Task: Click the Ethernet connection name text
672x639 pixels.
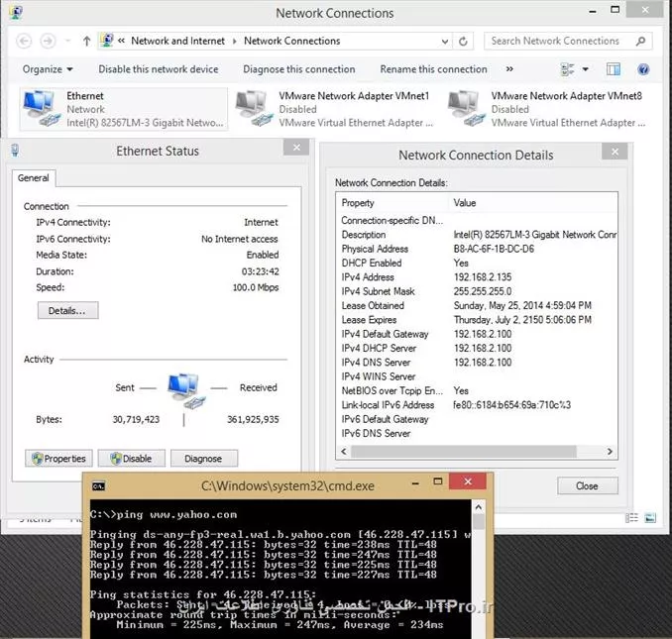Action: [x=85, y=96]
